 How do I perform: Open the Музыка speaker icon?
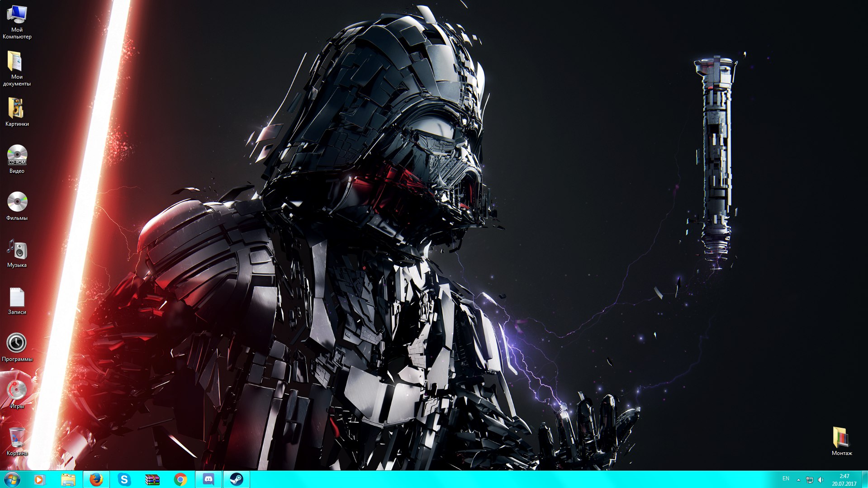point(17,249)
